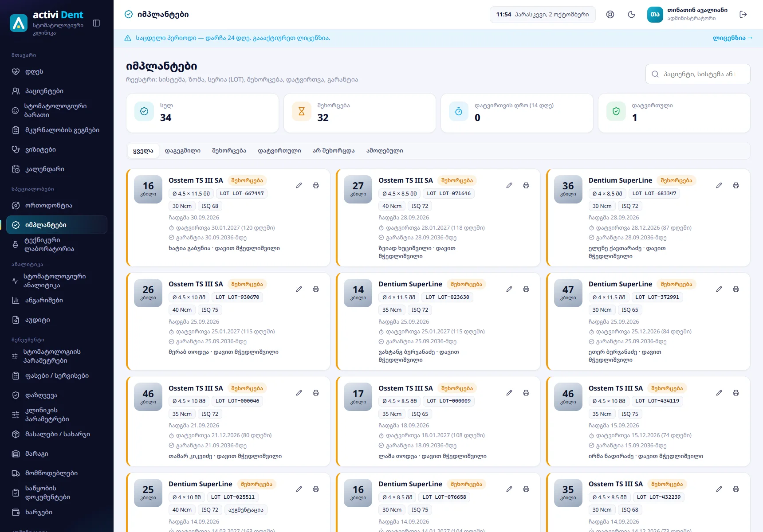Open the help lifebuoy icon in header
The height and width of the screenshot is (532, 763).
click(610, 14)
